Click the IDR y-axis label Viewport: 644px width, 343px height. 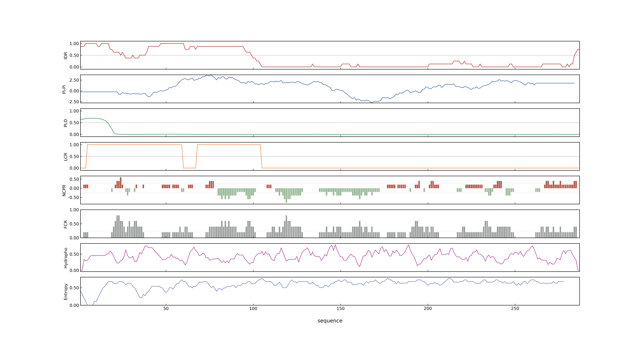pyautogui.click(x=66, y=55)
